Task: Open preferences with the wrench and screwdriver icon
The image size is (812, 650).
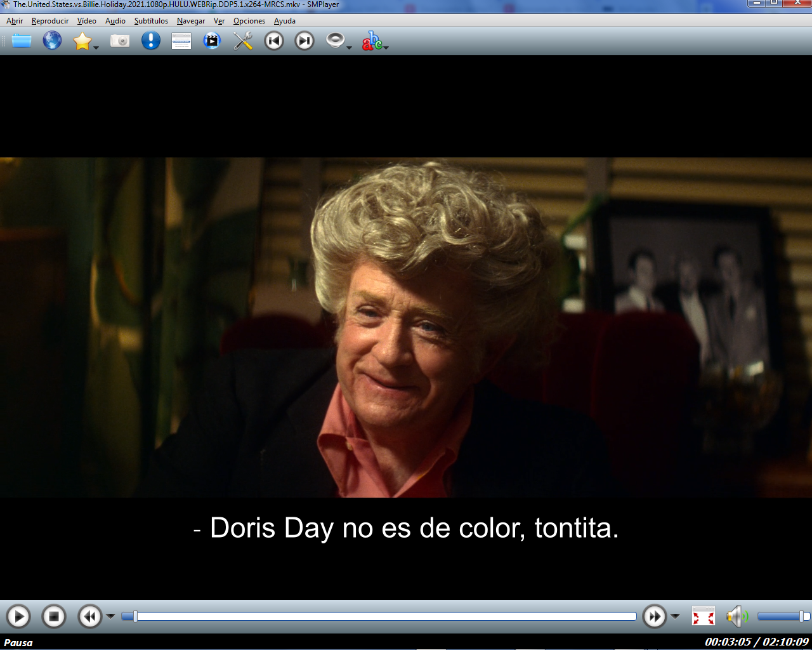Action: [x=243, y=41]
